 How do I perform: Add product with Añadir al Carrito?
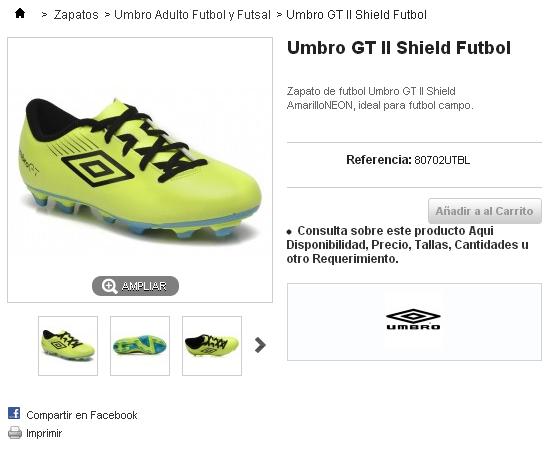tap(485, 211)
